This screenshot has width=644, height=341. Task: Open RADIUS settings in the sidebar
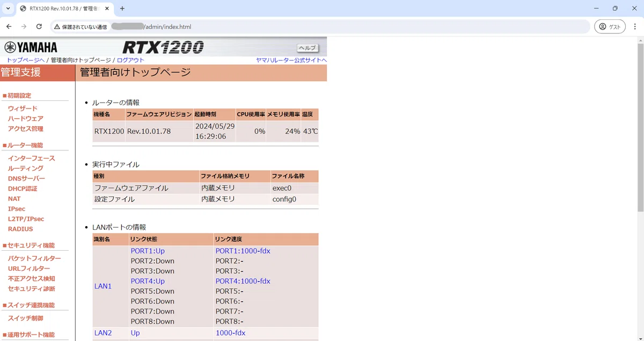(20, 229)
